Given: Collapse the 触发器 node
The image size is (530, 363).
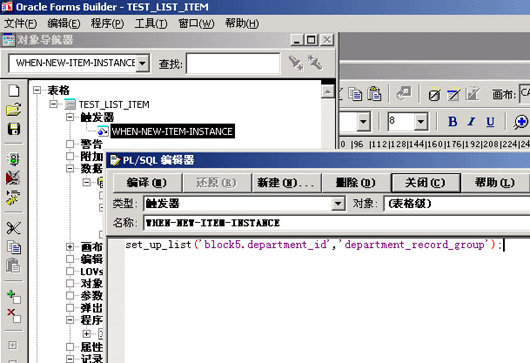Looking at the screenshot, I should (70, 117).
